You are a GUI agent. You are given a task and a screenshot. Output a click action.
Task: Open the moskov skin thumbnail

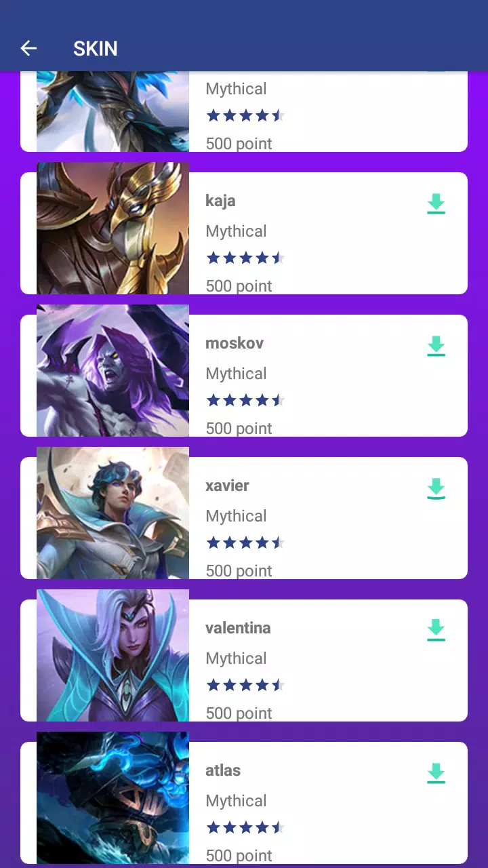click(x=113, y=370)
